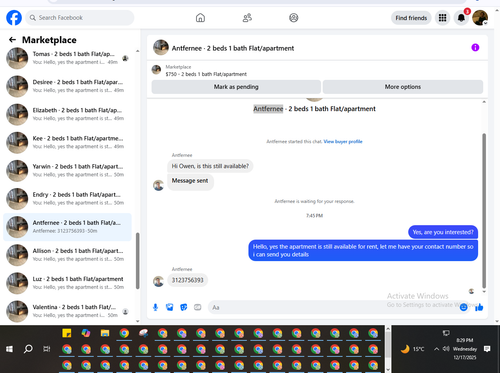The width and height of the screenshot is (500, 373).
Task: Click the Find friends button
Action: (411, 18)
